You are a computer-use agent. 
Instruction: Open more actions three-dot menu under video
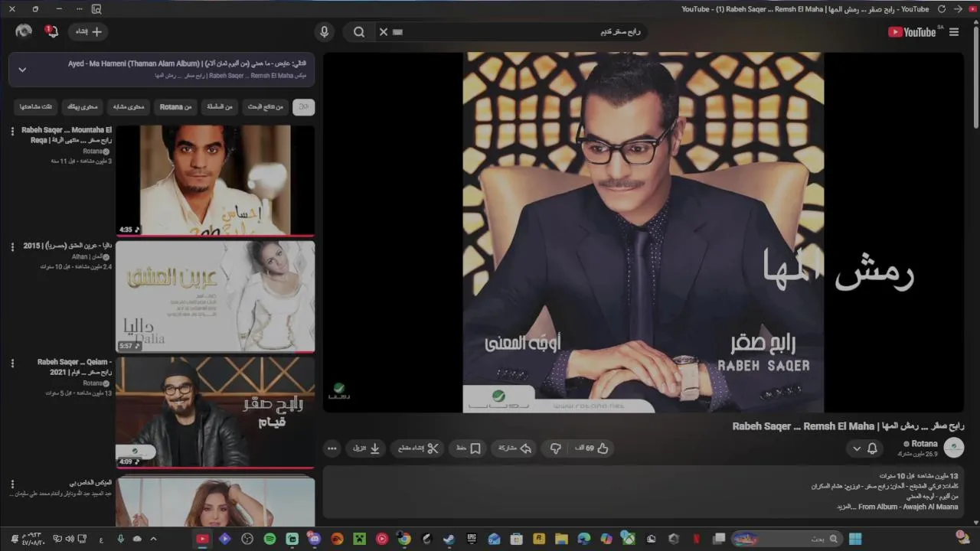pyautogui.click(x=332, y=448)
